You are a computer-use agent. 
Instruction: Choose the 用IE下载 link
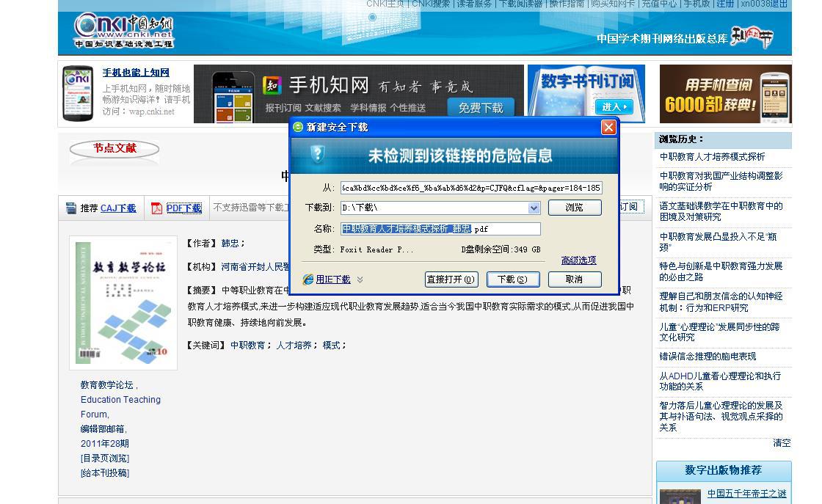pos(333,280)
